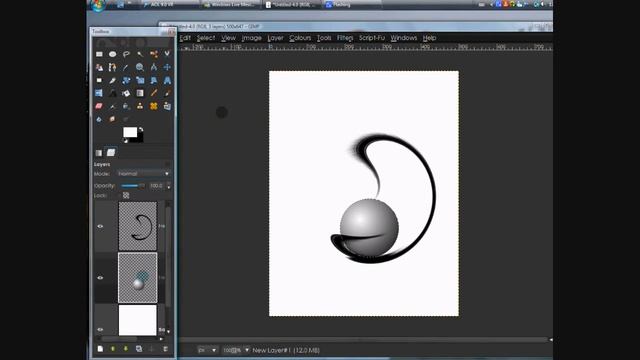This screenshot has width=640, height=360.
Task: Select the Heal tool
Action: [x=153, y=107]
